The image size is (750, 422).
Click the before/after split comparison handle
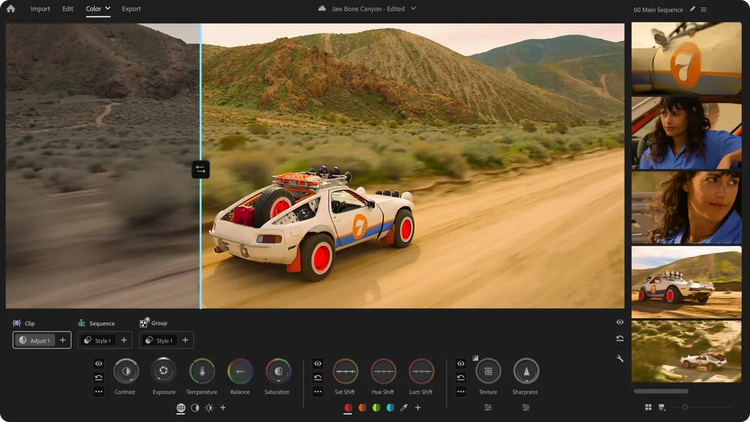coord(200,170)
